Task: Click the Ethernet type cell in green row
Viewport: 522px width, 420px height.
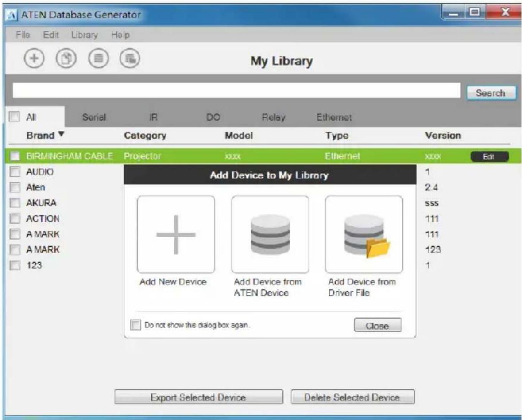Action: [343, 156]
